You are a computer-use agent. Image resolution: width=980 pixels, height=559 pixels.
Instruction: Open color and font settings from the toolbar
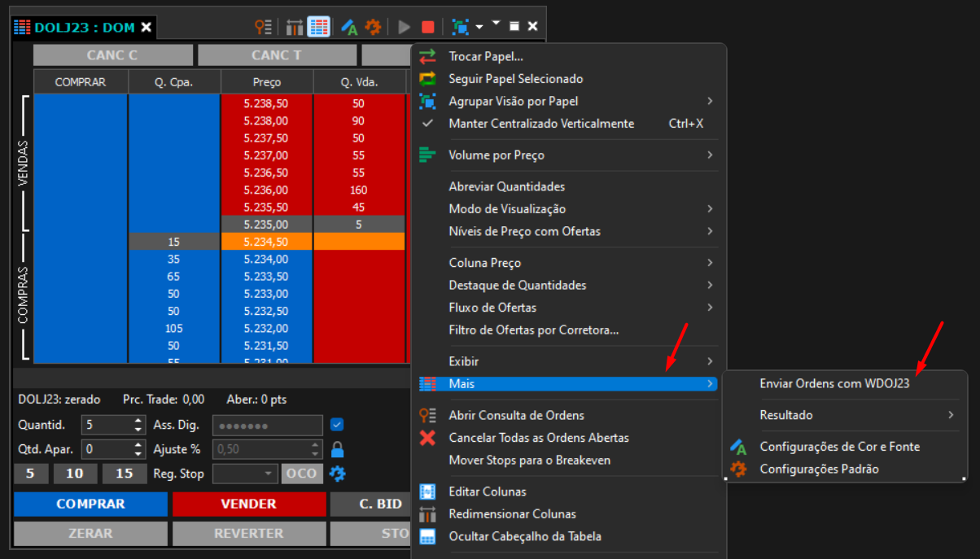click(x=350, y=27)
